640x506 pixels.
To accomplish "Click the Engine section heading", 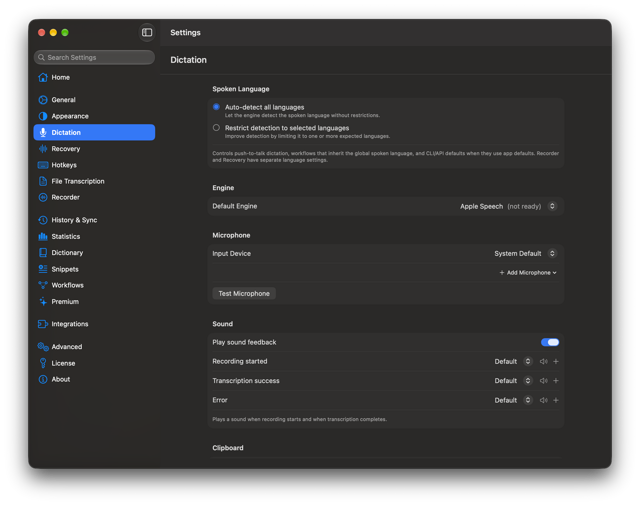I will [223, 188].
